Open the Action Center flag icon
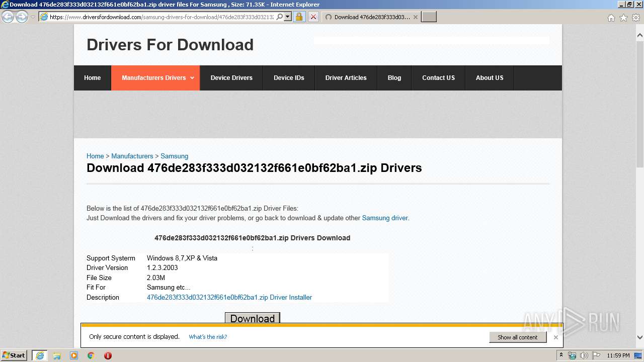The height and width of the screenshot is (362, 644). pyautogui.click(x=595, y=355)
